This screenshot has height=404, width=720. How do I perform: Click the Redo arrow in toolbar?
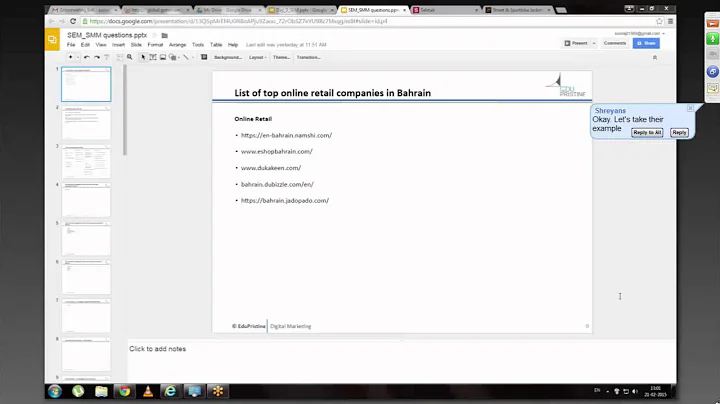(x=97, y=57)
